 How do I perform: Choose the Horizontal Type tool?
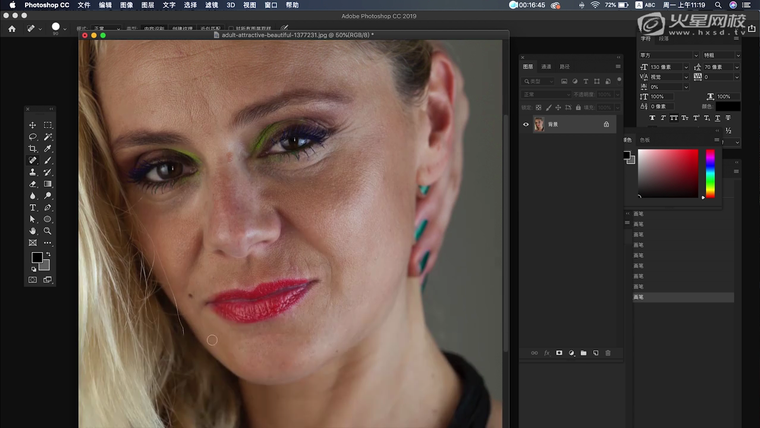point(33,207)
